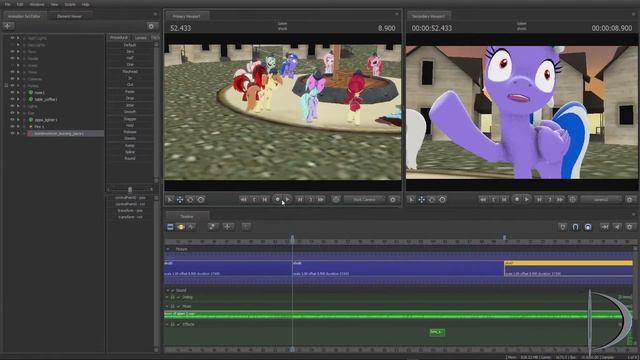Play the Secondary Viewport
Image resolution: width=640 pixels, height=360 pixels.
(527, 199)
